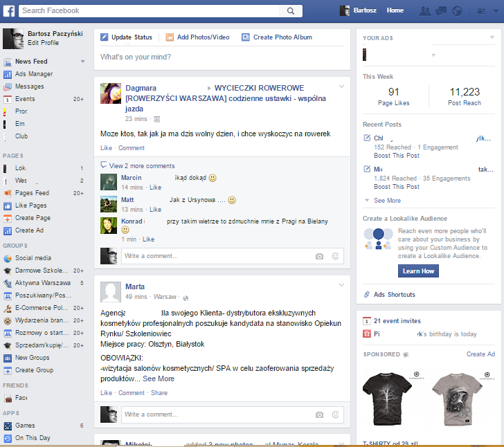Click the birthday gift icon
This screenshot has height=447, width=504.
tap(367, 334)
